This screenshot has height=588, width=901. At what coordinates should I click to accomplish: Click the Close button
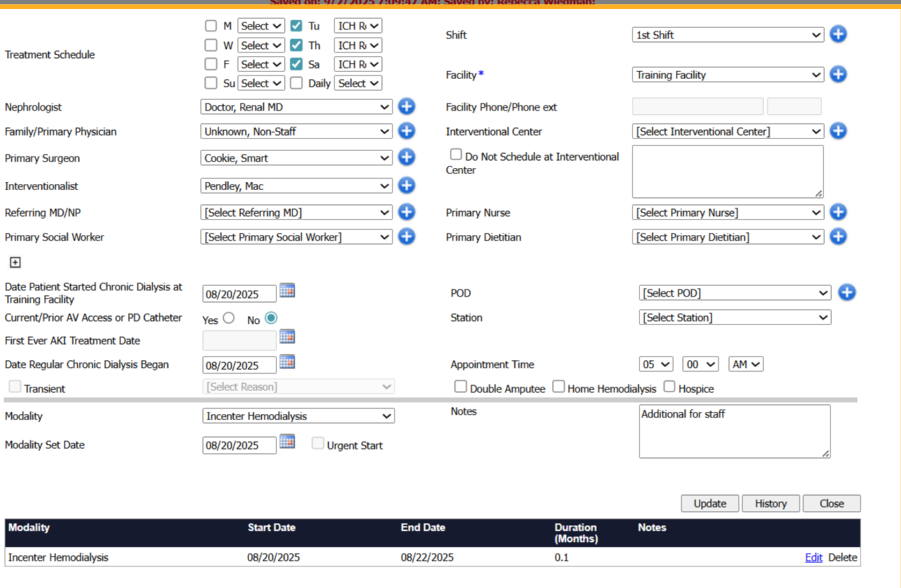pyautogui.click(x=832, y=504)
